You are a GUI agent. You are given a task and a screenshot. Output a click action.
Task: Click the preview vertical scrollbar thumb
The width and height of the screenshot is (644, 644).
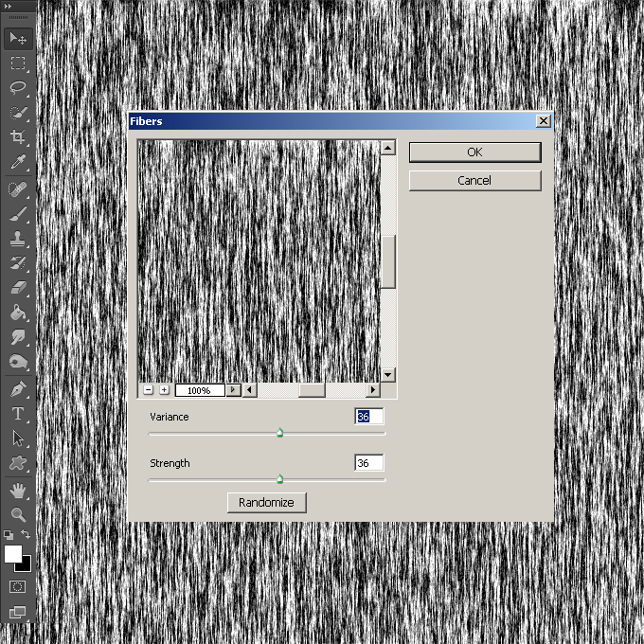(x=388, y=262)
